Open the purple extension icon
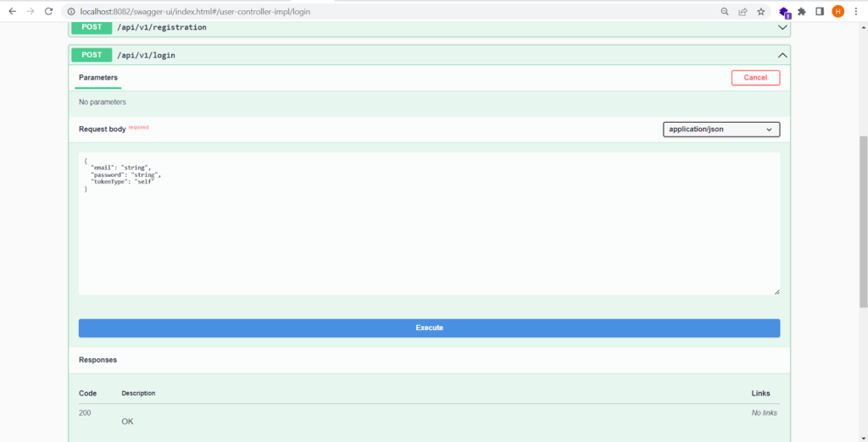868x442 pixels. click(784, 12)
